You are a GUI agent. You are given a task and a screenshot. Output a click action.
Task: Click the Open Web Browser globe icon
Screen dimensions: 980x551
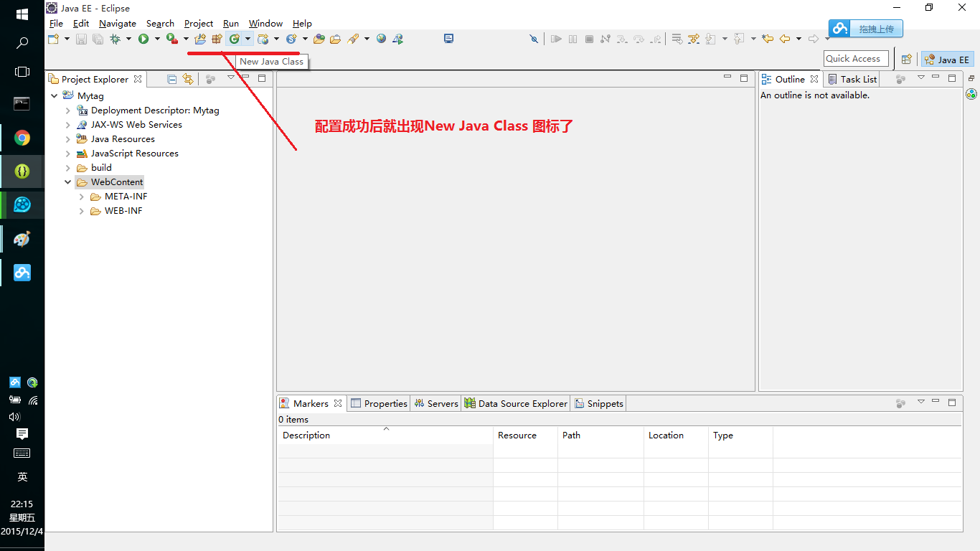(381, 39)
